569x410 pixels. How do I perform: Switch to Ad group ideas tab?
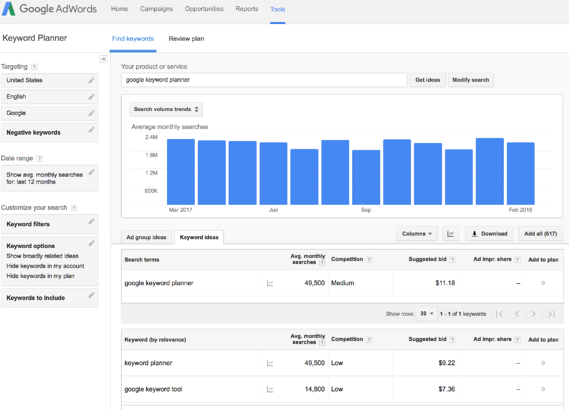pyautogui.click(x=146, y=237)
